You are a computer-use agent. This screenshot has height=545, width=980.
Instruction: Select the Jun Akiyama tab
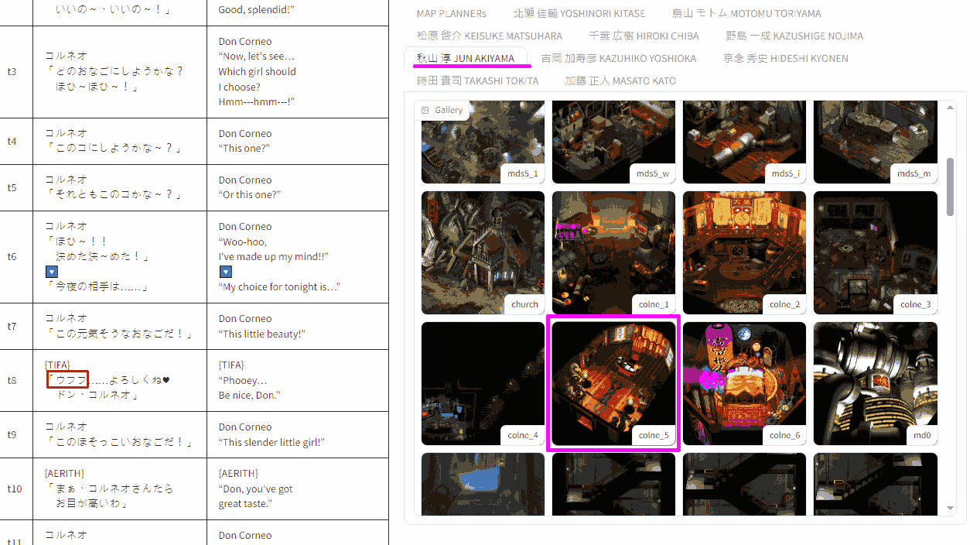[x=465, y=58]
